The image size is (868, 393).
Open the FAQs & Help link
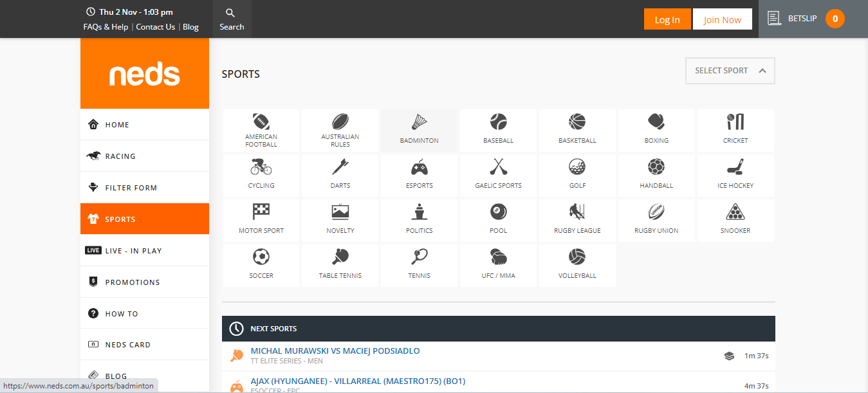[x=106, y=27]
